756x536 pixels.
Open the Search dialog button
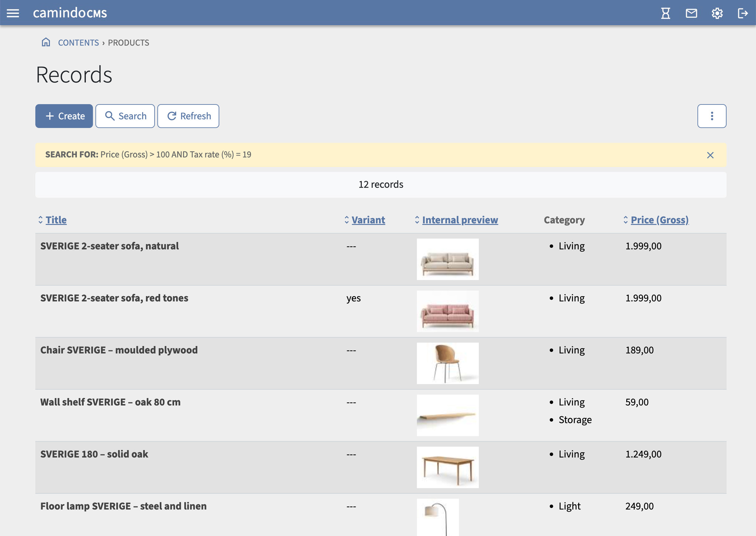tap(125, 116)
